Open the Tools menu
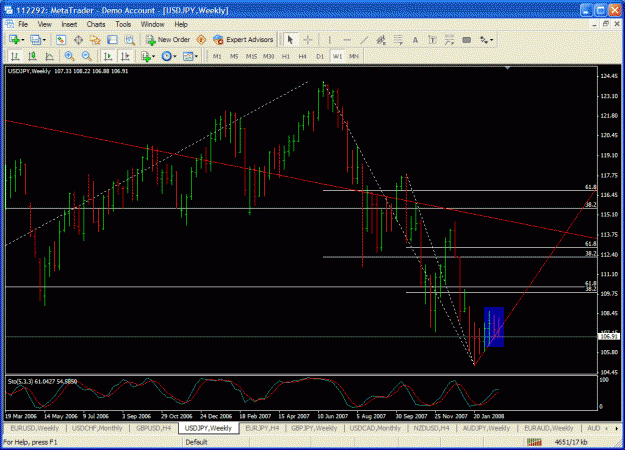The image size is (625, 450). point(123,24)
